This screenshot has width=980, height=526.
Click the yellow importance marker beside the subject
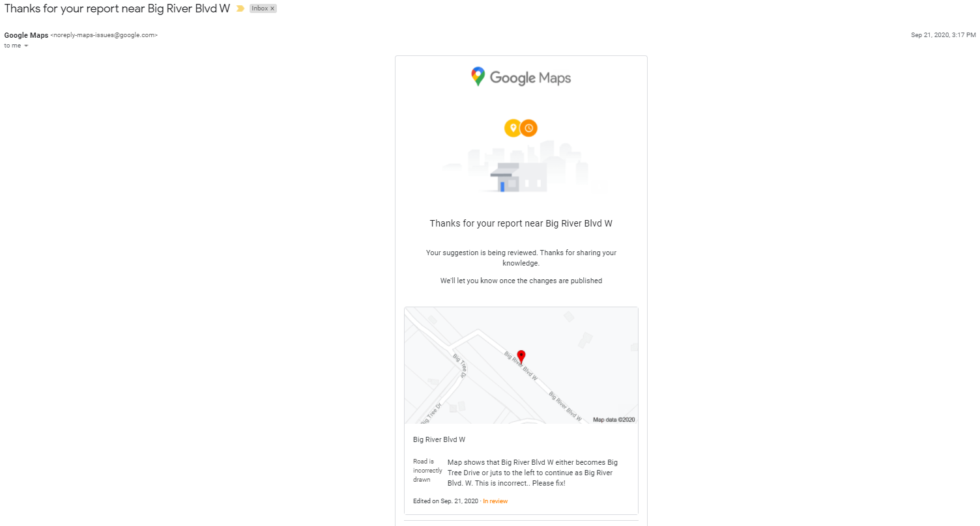[x=240, y=8]
